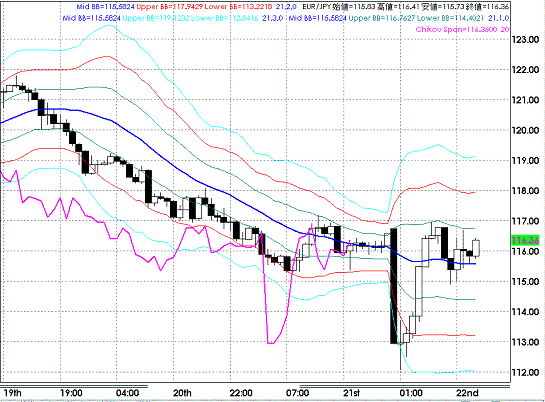The image size is (545, 402).
Task: Click the 21,3,0 parameter text
Action: click(x=272, y=18)
